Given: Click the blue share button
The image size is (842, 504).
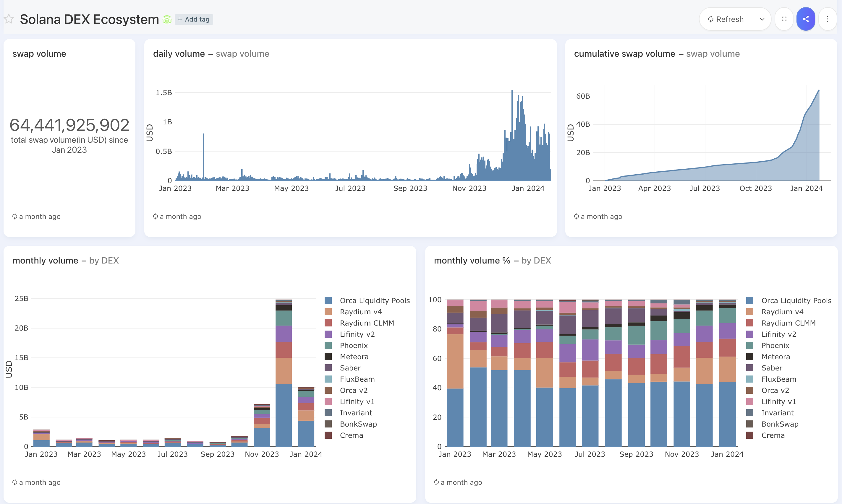Looking at the screenshot, I should tap(806, 19).
